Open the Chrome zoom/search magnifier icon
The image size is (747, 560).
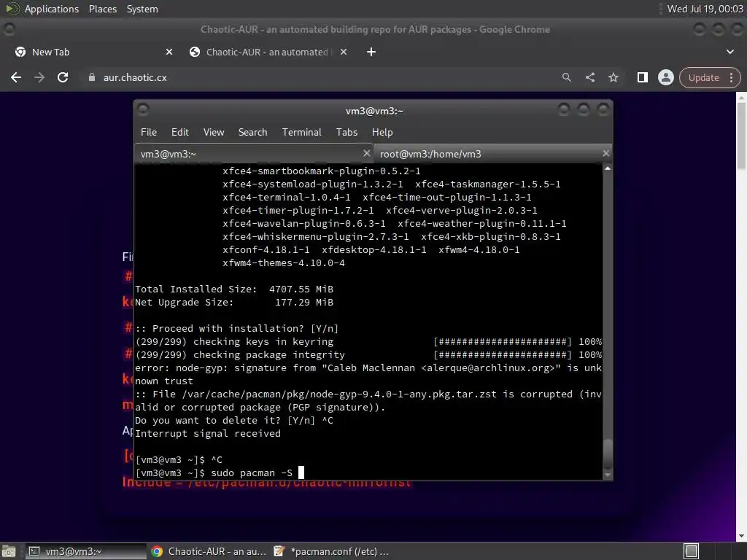pyautogui.click(x=566, y=77)
